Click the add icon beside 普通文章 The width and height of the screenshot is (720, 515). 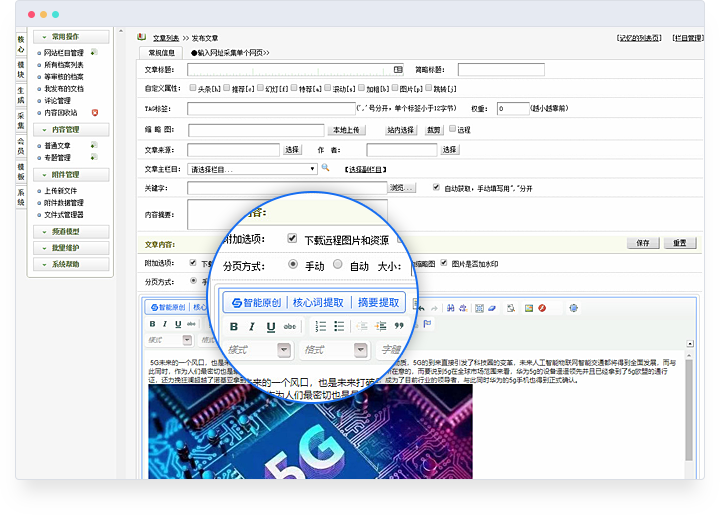pos(93,146)
